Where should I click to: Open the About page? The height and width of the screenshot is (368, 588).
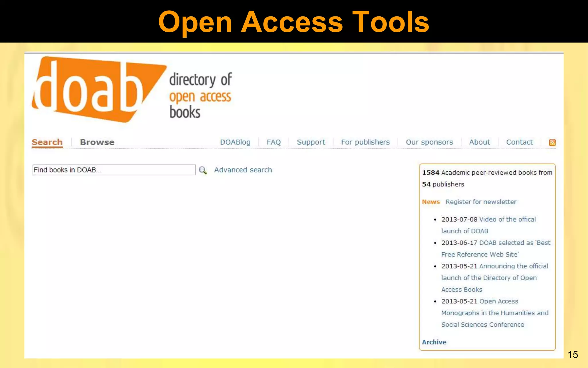pos(479,142)
